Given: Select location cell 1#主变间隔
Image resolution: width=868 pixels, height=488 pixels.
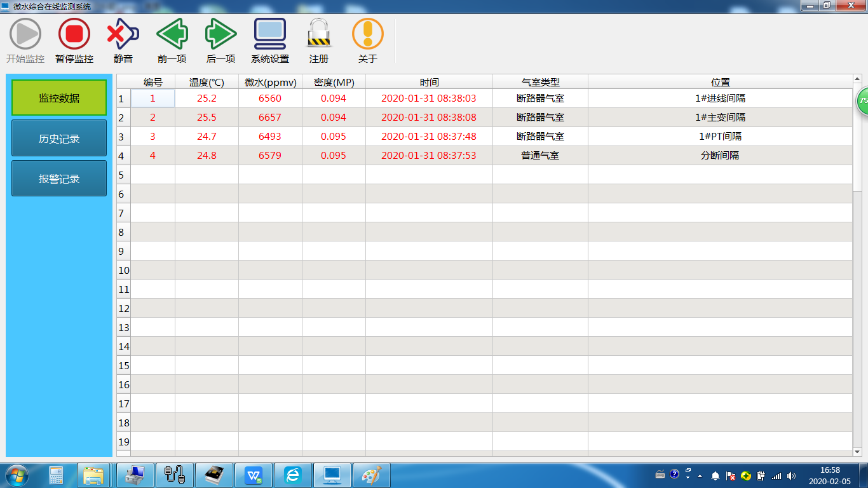Looking at the screenshot, I should coord(720,118).
